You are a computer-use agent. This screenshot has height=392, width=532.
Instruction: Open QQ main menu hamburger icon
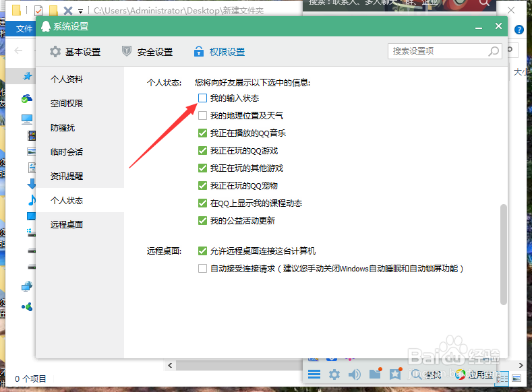point(314,374)
